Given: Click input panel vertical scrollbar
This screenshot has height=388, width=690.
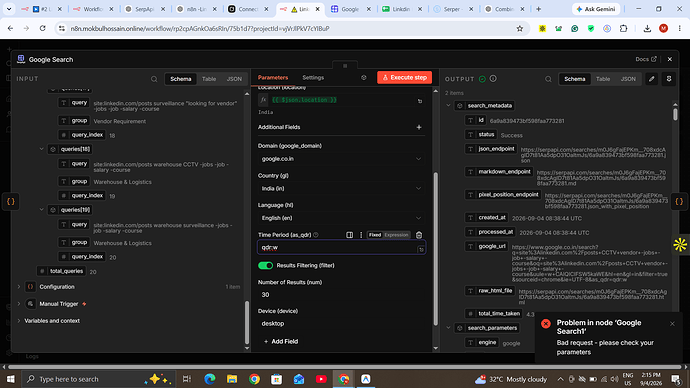Looking at the screenshot, I should (x=246, y=323).
